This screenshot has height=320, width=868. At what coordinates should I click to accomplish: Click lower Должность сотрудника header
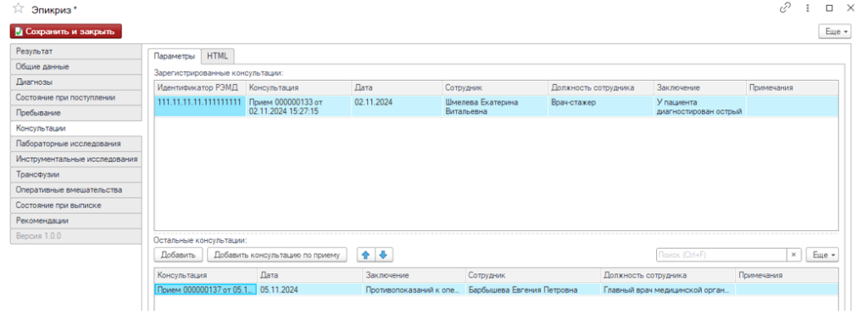coord(668,275)
